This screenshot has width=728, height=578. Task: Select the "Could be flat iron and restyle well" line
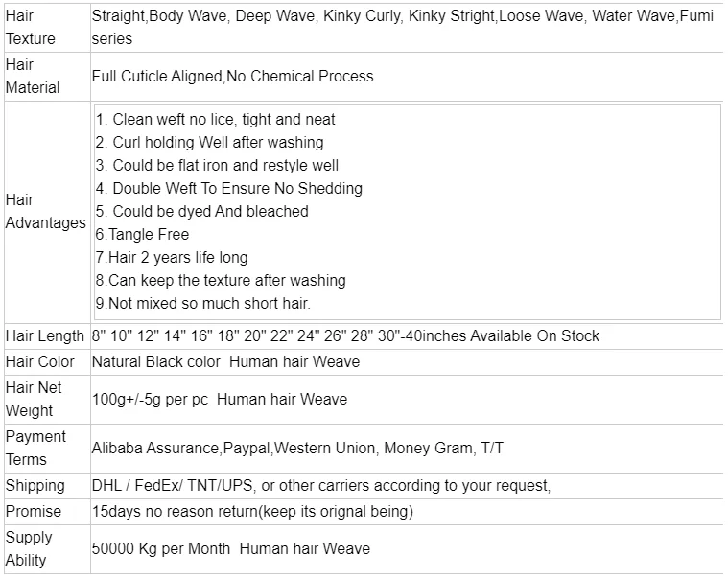tap(218, 166)
